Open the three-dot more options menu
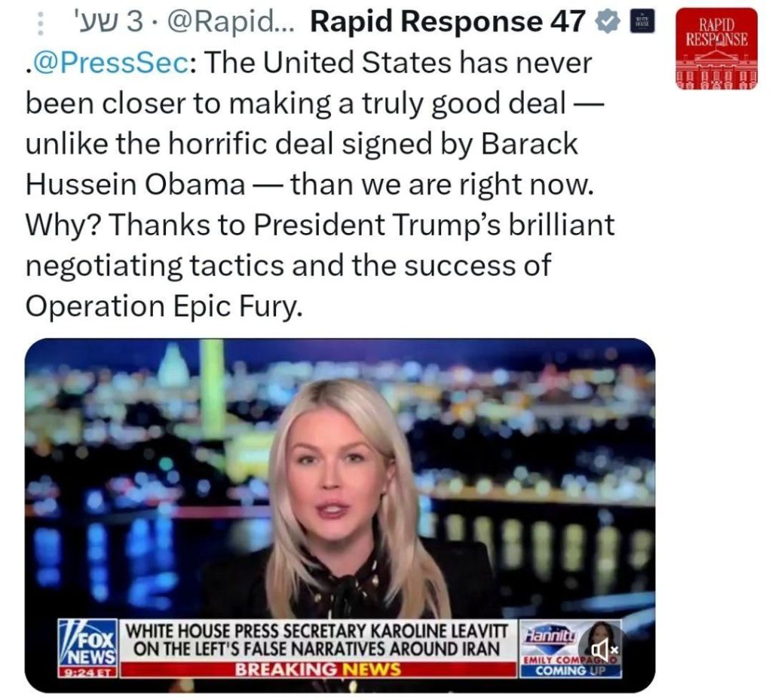This screenshot has width=772, height=700. [x=41, y=23]
